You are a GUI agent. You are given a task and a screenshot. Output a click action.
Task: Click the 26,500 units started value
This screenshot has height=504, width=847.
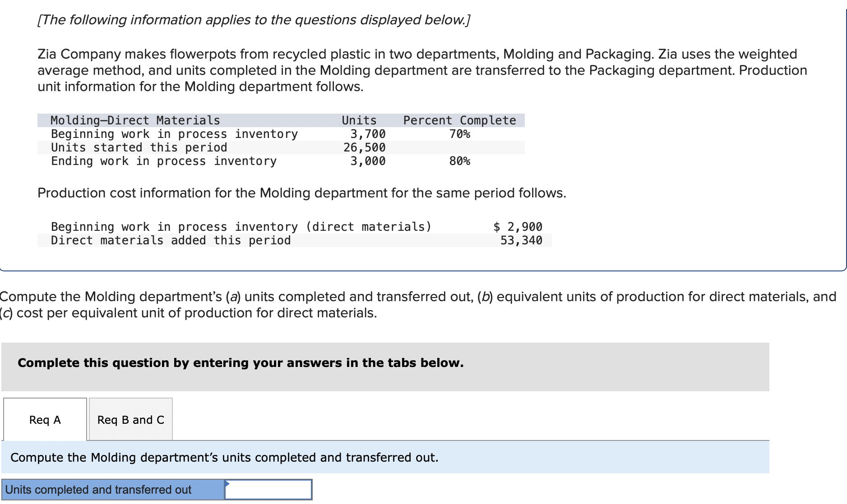(365, 147)
